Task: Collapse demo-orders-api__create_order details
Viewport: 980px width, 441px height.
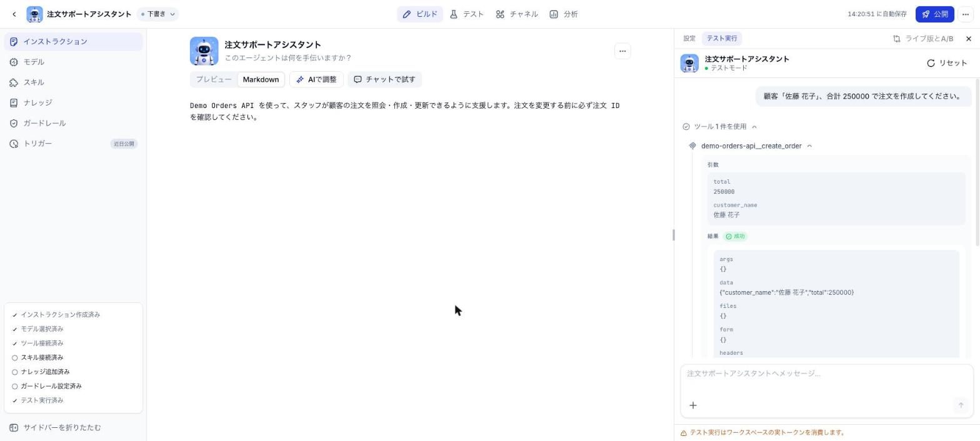Action: pyautogui.click(x=757, y=146)
